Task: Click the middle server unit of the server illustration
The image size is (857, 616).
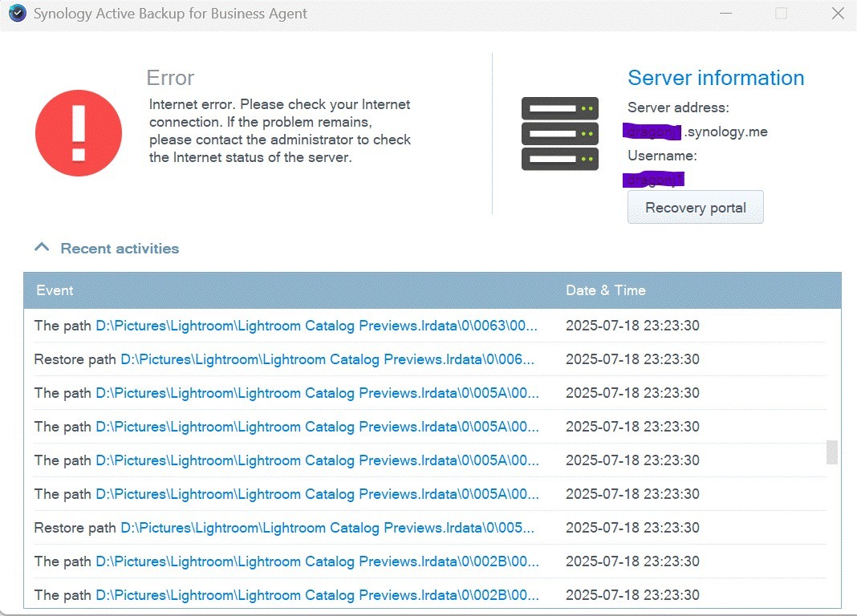Action: click(559, 133)
